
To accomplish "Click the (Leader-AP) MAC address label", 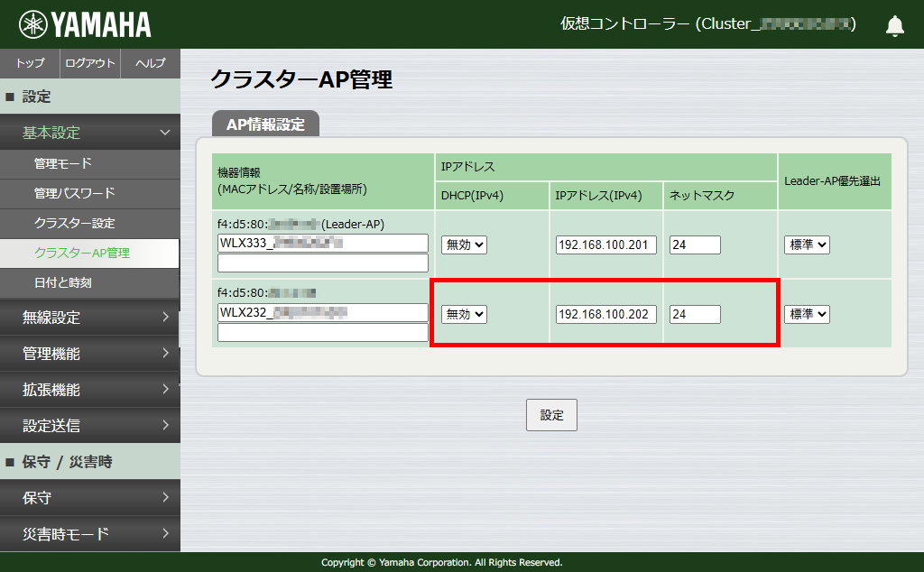I will (301, 224).
